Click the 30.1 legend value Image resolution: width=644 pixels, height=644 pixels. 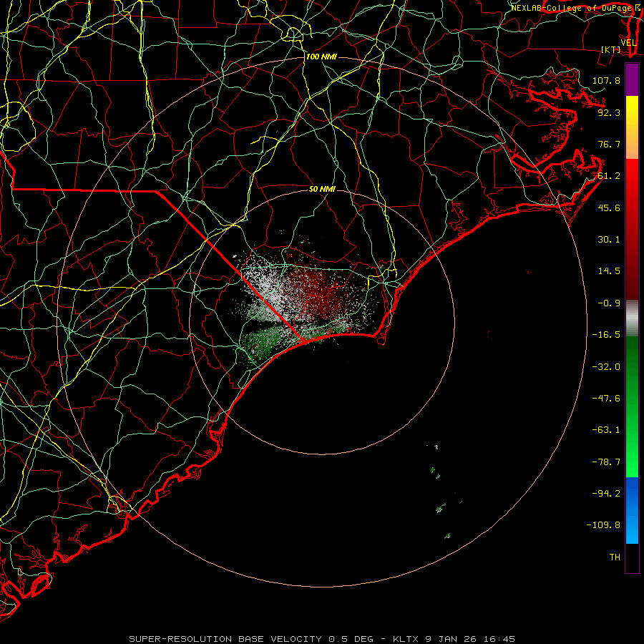click(x=609, y=240)
